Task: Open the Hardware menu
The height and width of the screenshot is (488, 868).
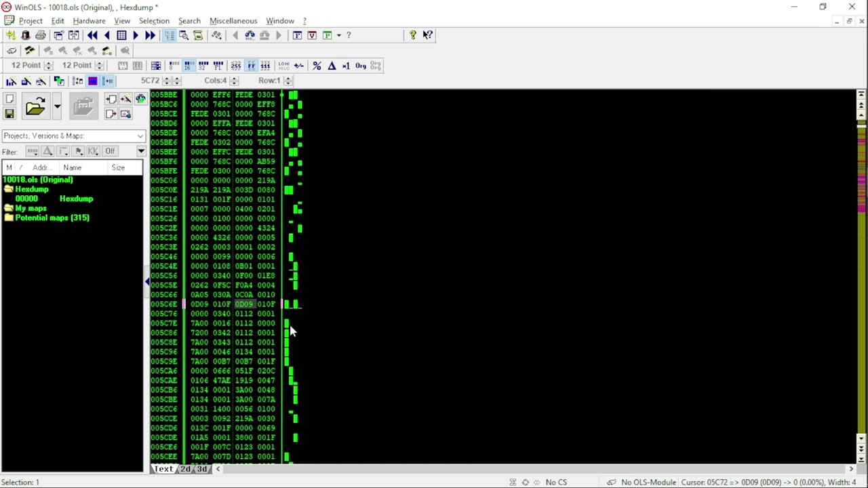Action: [89, 21]
